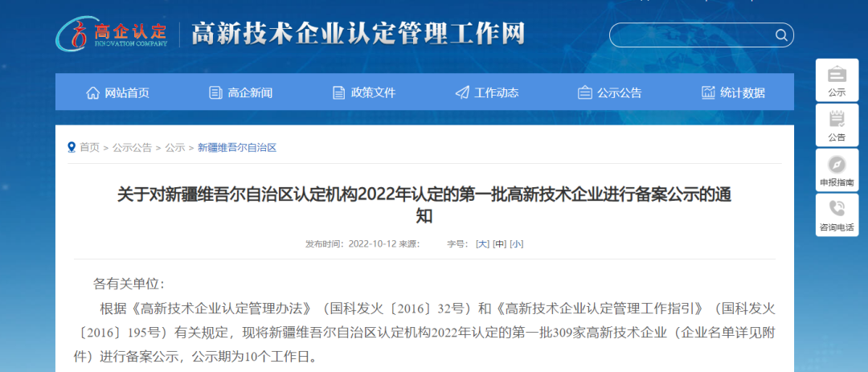Set font size to 大
This screenshot has width=868, height=372.
(483, 243)
